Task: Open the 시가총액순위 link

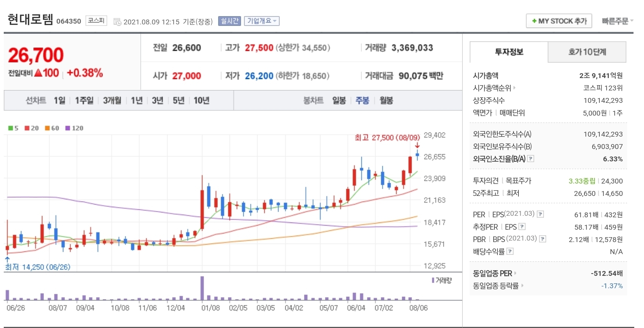Action: point(492,88)
